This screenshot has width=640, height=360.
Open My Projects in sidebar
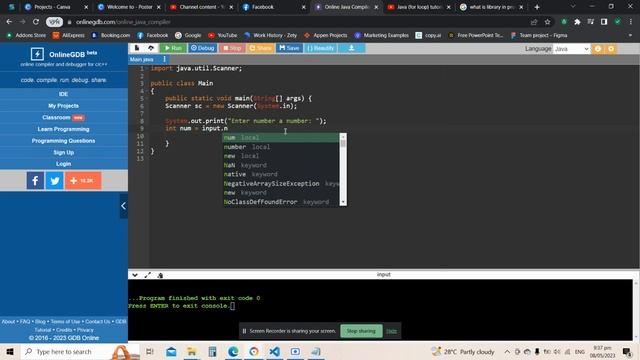point(63,106)
